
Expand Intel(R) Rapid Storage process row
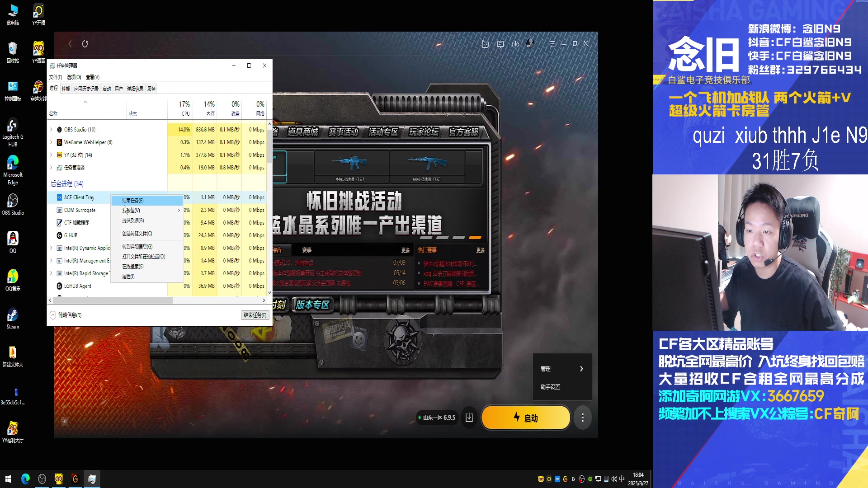click(x=51, y=273)
